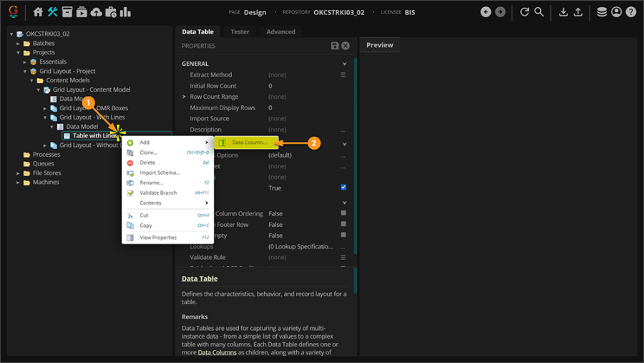
Task: Save properties using the floppy disk icon
Action: [335, 46]
